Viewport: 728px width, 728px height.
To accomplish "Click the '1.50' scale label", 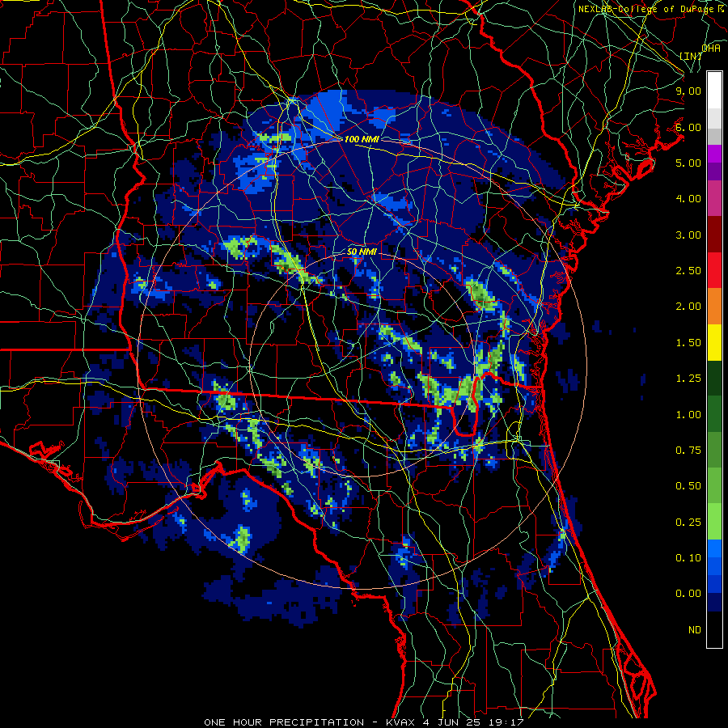I will [x=688, y=343].
